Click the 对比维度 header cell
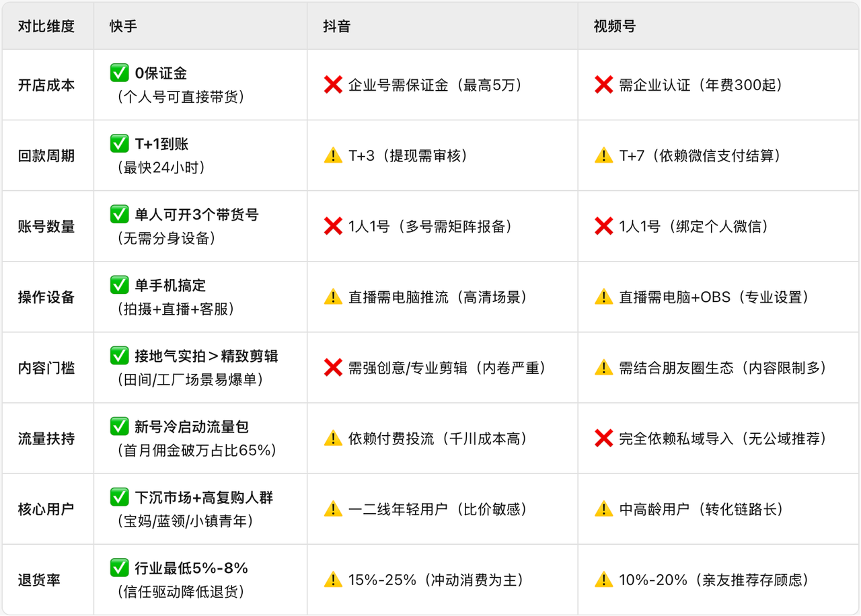 click(x=46, y=26)
